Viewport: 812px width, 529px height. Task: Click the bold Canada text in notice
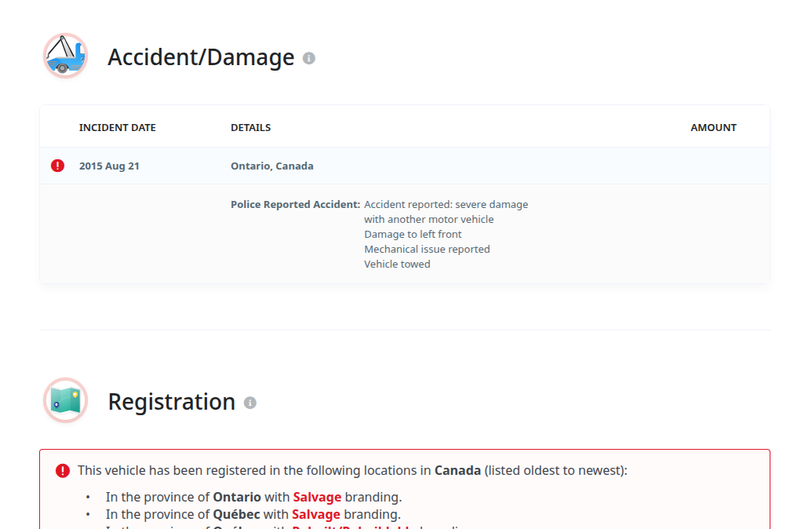[457, 471]
